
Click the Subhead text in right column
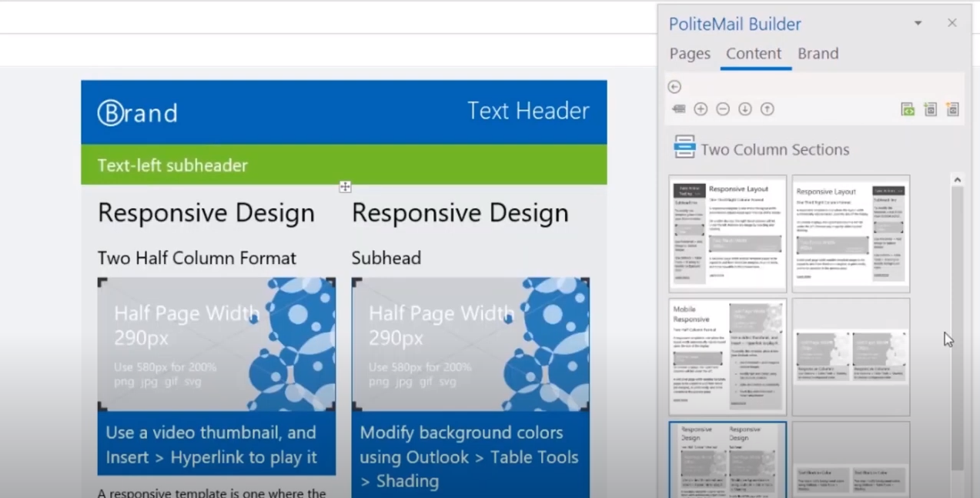(386, 258)
